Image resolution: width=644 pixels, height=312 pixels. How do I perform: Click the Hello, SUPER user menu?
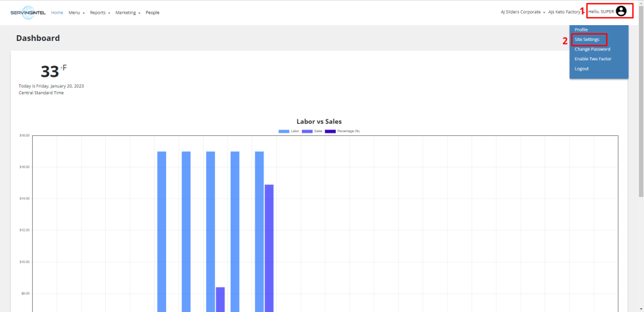click(x=601, y=11)
